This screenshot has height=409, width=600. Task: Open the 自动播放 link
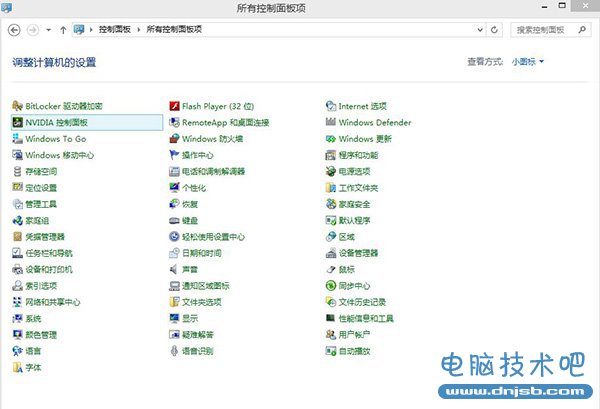354,351
